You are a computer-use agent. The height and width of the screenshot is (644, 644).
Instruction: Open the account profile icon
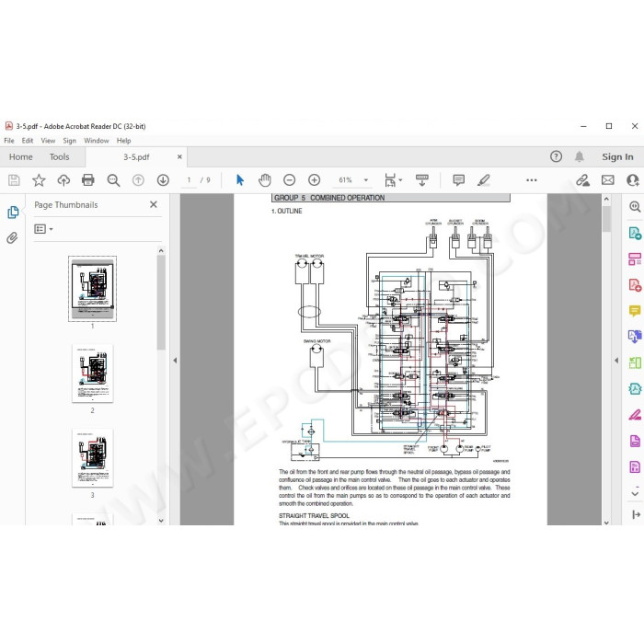pos(633,180)
